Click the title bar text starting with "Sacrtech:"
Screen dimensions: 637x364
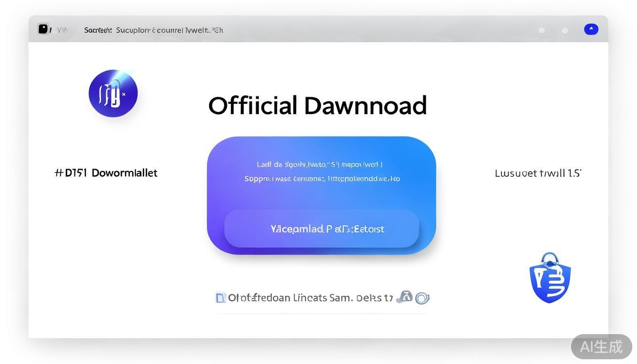click(154, 30)
